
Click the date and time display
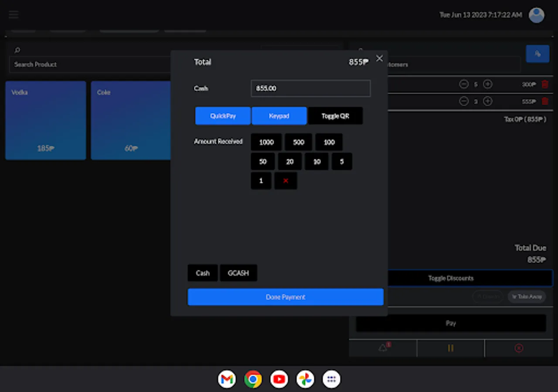pyautogui.click(x=480, y=15)
